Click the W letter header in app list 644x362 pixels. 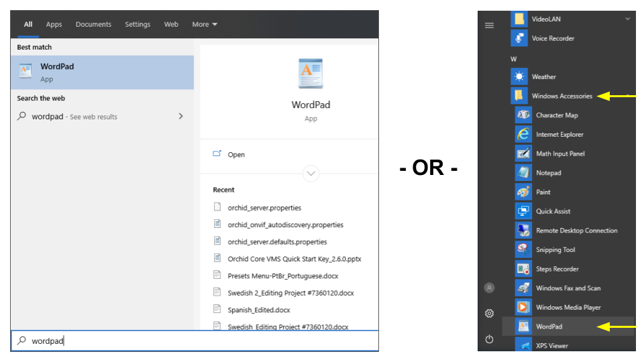click(513, 59)
